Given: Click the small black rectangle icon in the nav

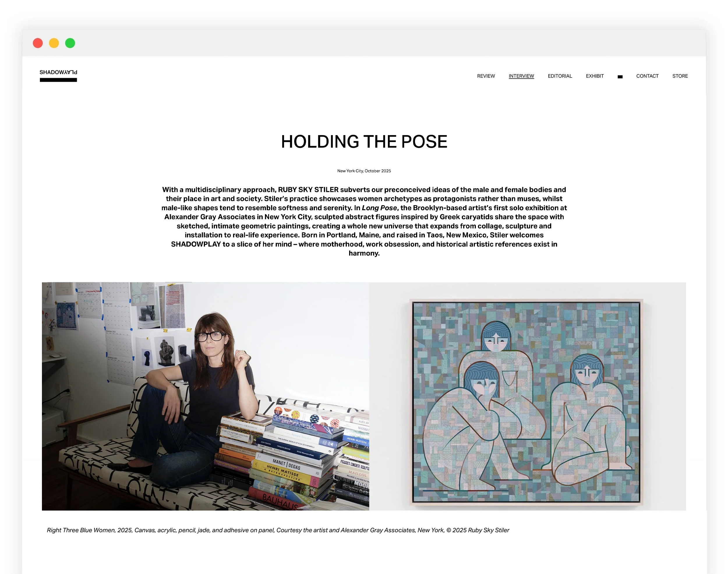Looking at the screenshot, I should [x=620, y=77].
